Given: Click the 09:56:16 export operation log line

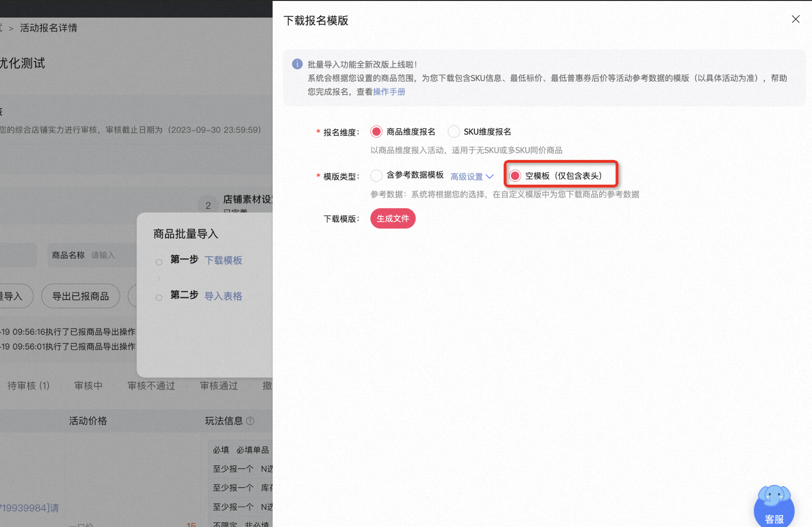Looking at the screenshot, I should [68, 332].
